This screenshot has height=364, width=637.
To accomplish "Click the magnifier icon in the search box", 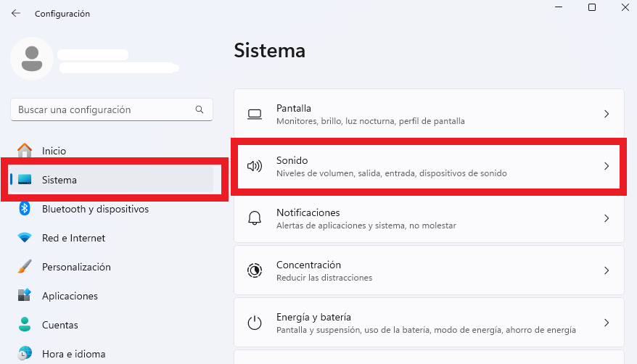I will pyautogui.click(x=199, y=109).
